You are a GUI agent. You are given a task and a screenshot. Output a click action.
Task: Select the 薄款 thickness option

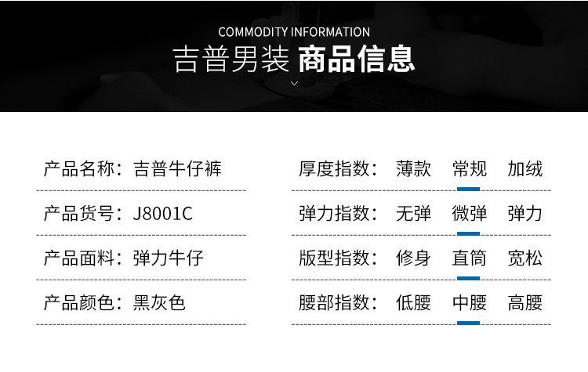413,169
